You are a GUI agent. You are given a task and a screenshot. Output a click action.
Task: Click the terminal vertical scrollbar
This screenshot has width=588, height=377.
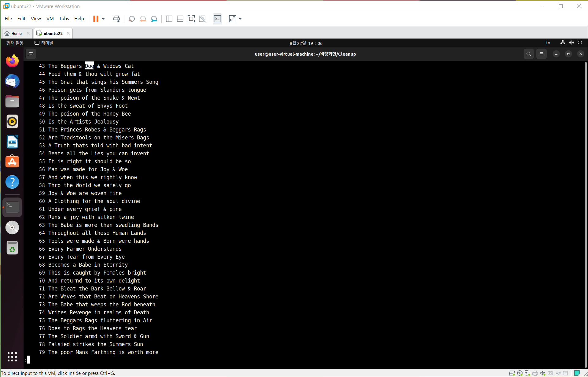click(x=586, y=214)
